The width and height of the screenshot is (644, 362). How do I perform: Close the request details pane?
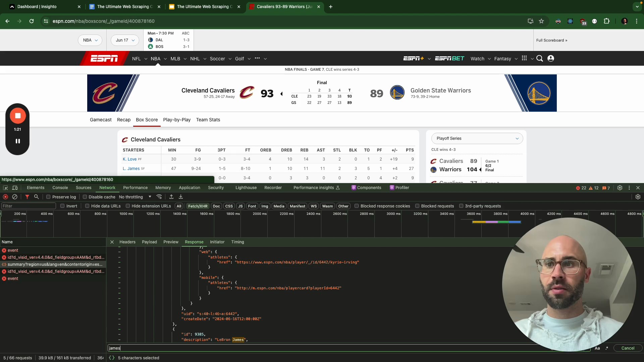click(112, 242)
